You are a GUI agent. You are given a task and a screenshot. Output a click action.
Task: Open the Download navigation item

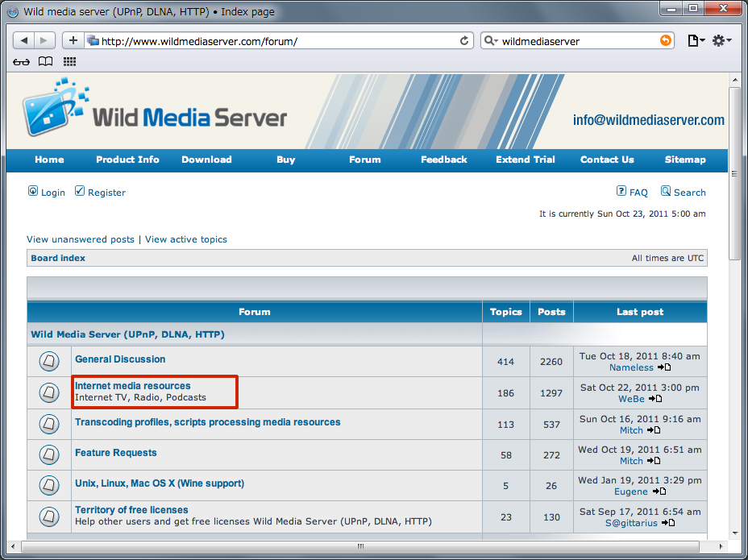coord(206,160)
